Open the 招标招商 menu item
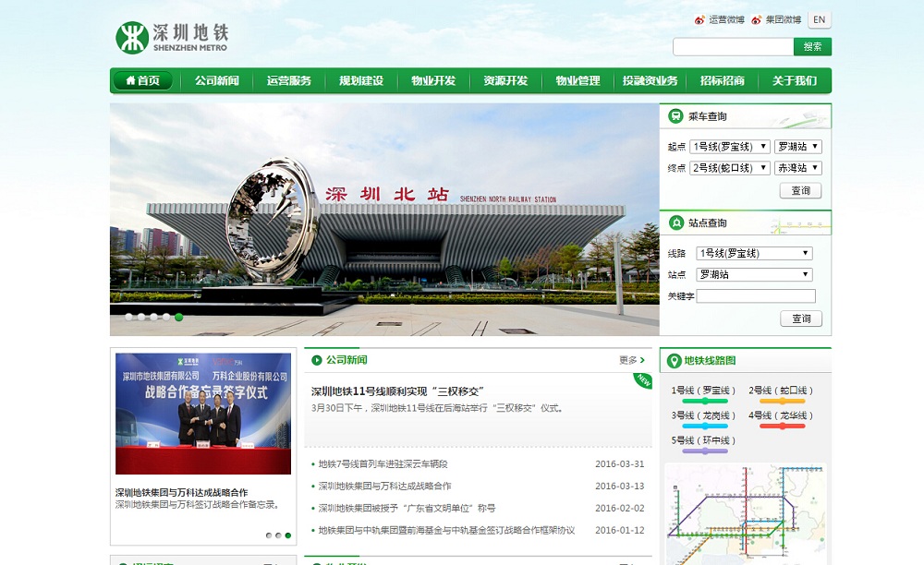Viewport: 924px width, 565px height. tap(723, 80)
